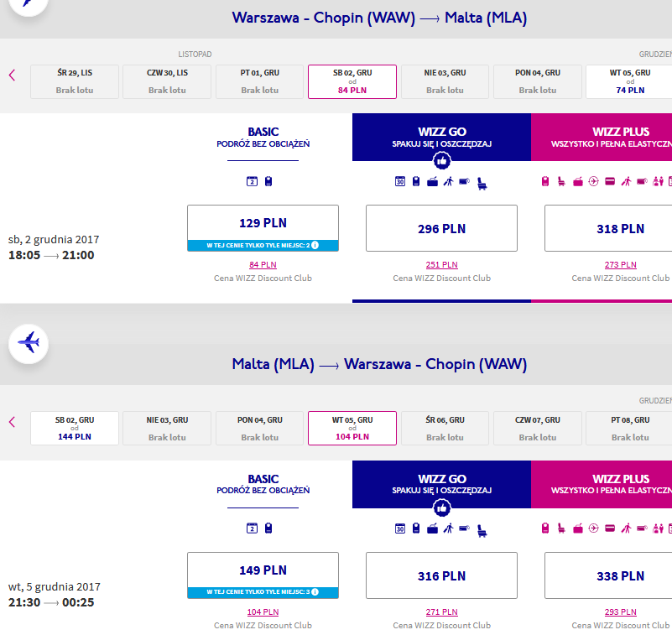Click two-passengers icon in return WIZZ PLUS
The image size is (672, 635).
(x=658, y=528)
